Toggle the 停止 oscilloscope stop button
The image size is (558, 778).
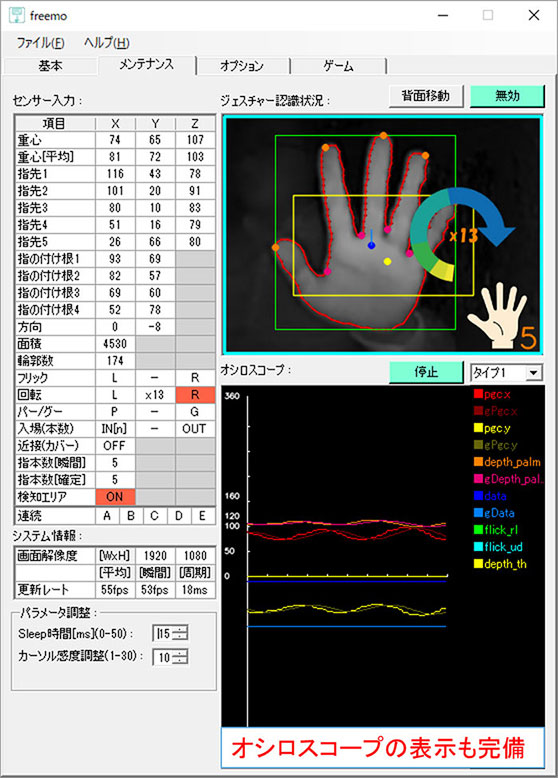point(426,372)
